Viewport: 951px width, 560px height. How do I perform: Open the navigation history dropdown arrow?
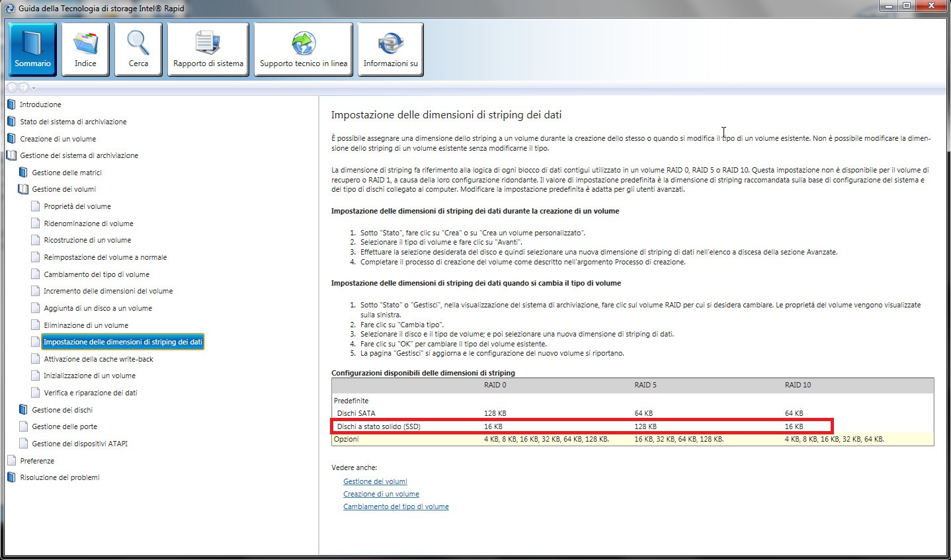click(34, 88)
